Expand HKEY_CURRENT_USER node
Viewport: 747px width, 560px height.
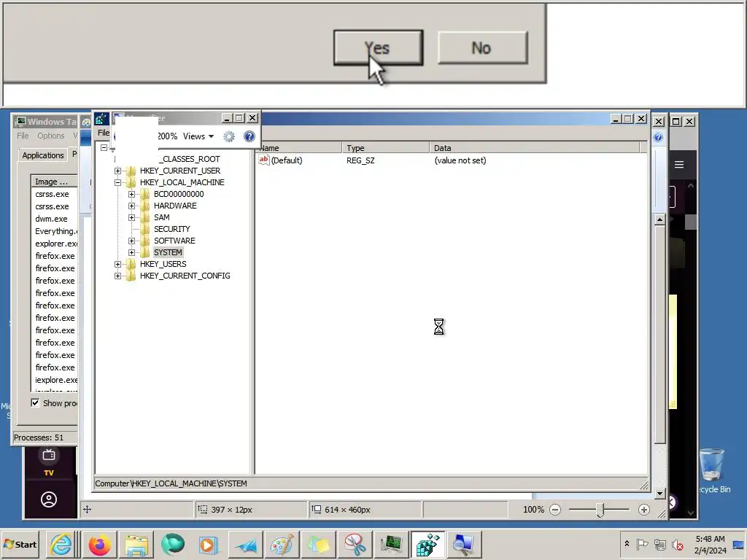click(117, 171)
